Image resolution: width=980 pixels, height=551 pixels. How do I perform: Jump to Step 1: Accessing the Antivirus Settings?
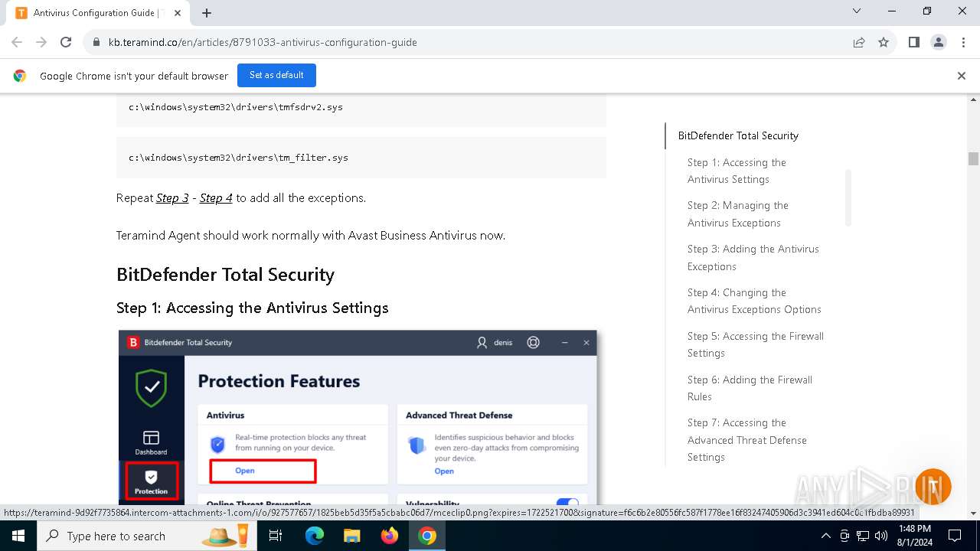coord(737,171)
